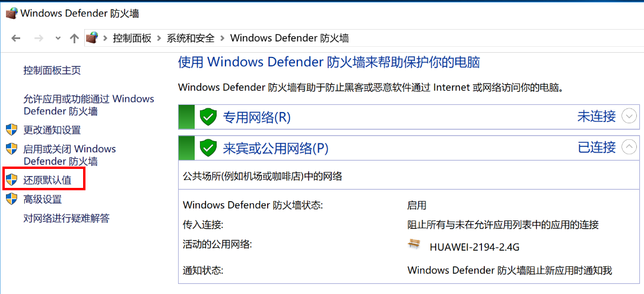Click the forward navigation arrow
Screen dimensions: 644x294
(39, 38)
